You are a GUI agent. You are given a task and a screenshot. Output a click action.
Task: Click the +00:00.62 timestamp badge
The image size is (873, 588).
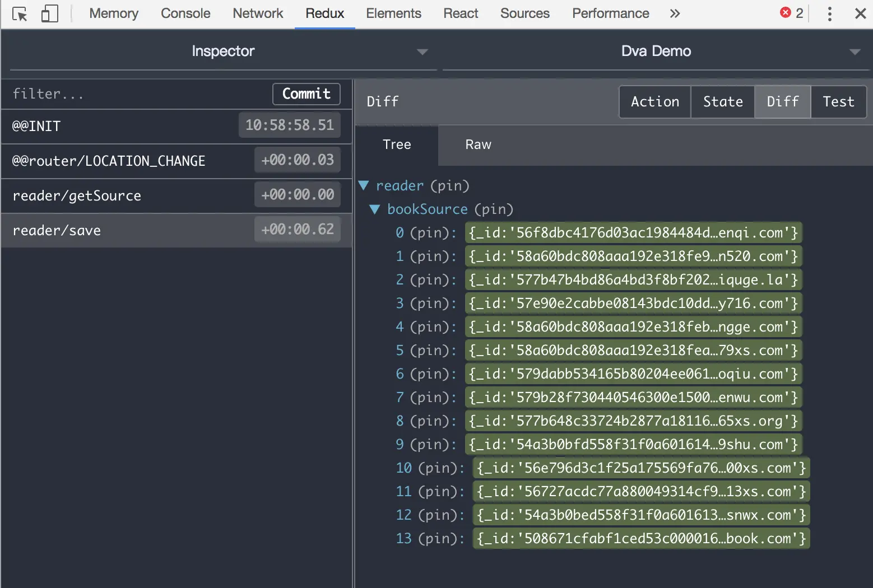(x=298, y=229)
